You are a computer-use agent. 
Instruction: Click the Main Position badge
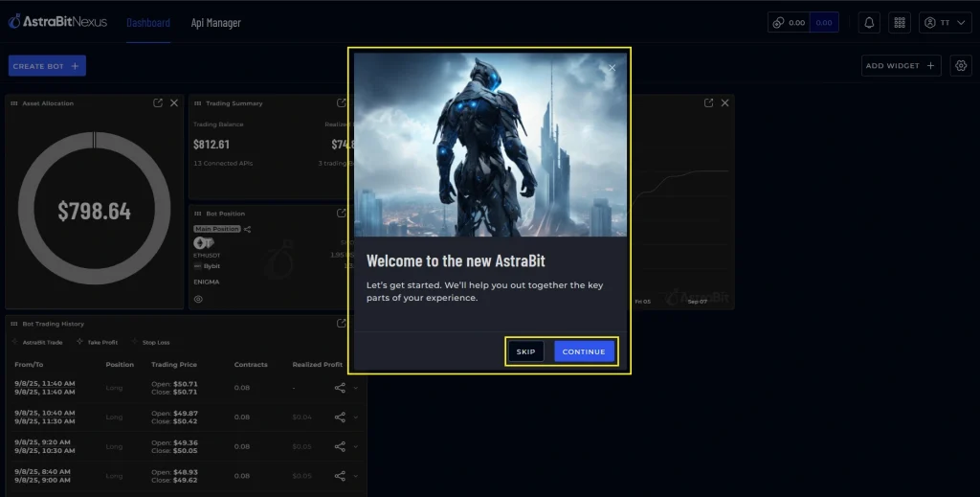pos(217,229)
